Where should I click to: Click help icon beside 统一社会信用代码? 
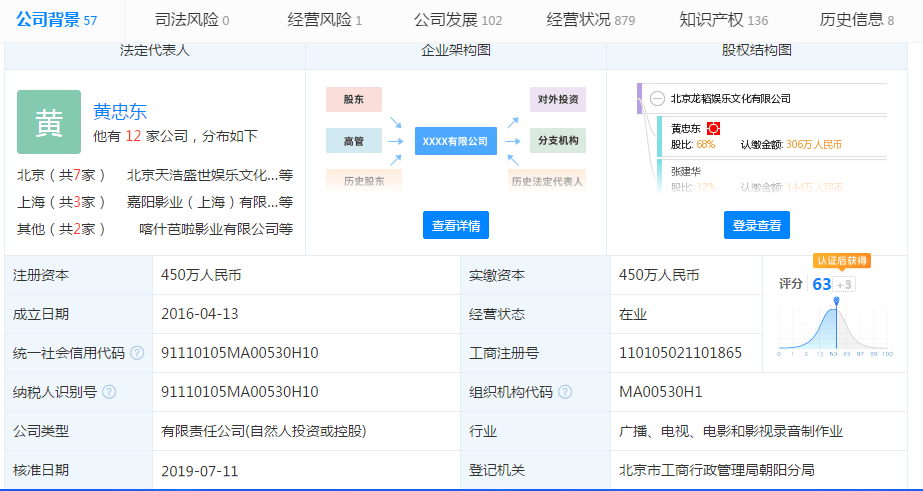[137, 353]
